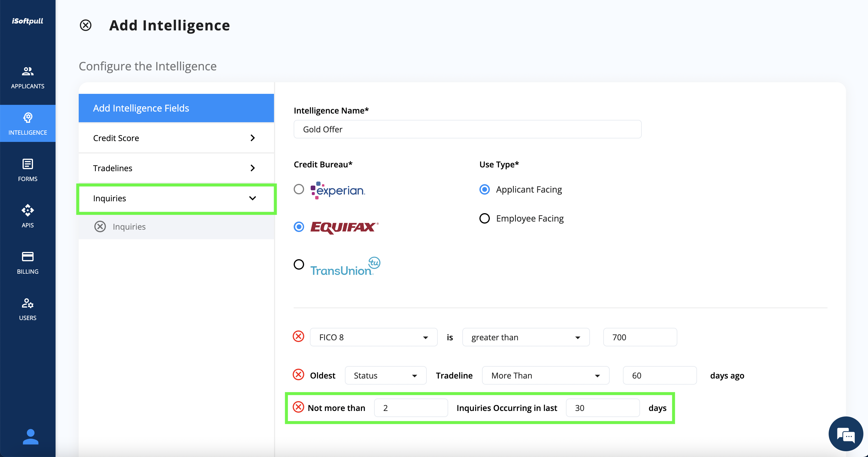This screenshot has height=457, width=868.
Task: Click the iSoftpull logo
Action: tap(27, 21)
